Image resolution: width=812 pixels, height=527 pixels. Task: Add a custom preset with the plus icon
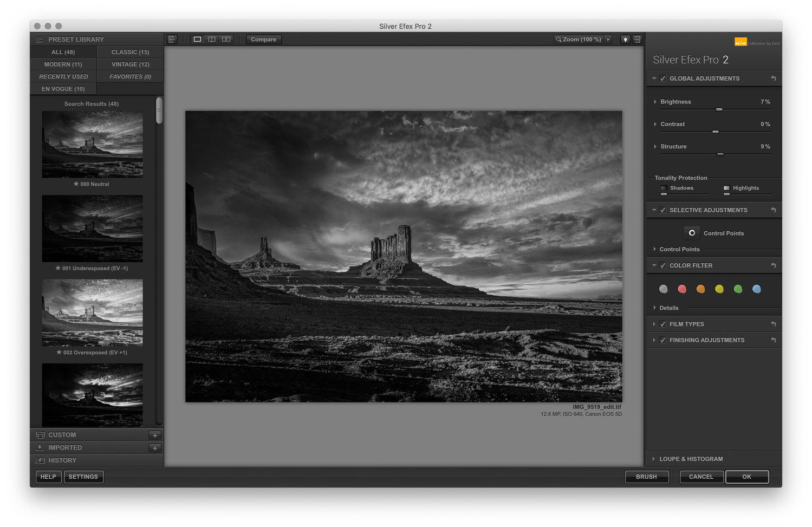(x=155, y=435)
